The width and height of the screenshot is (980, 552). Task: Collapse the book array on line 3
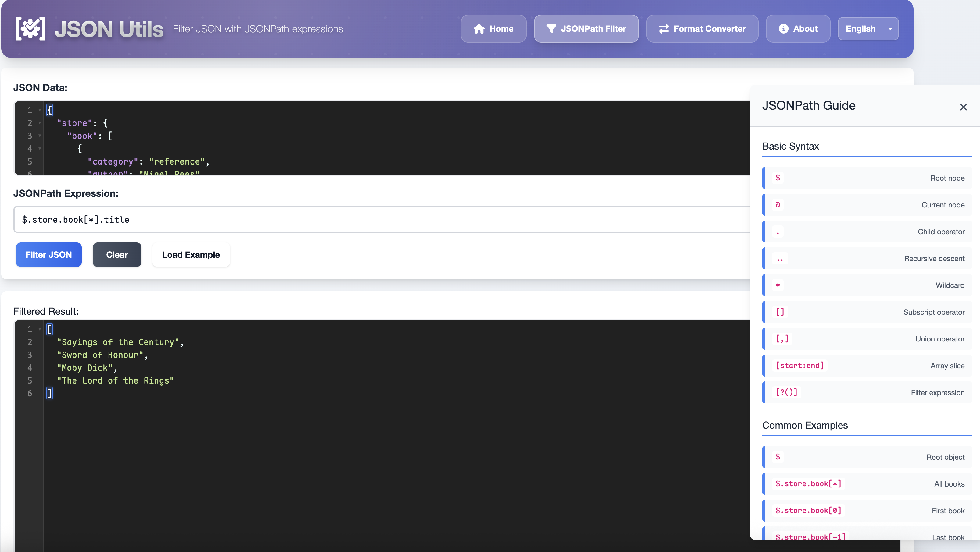coord(40,136)
